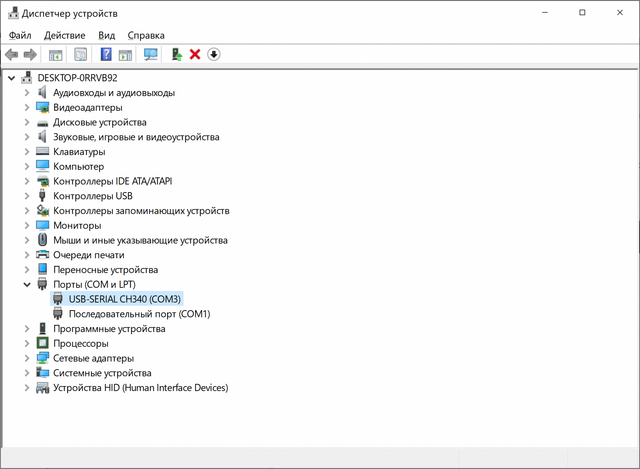Viewport: 640px width, 469px height.
Task: Click the Контроллеры USB plug icon
Action: click(42, 196)
